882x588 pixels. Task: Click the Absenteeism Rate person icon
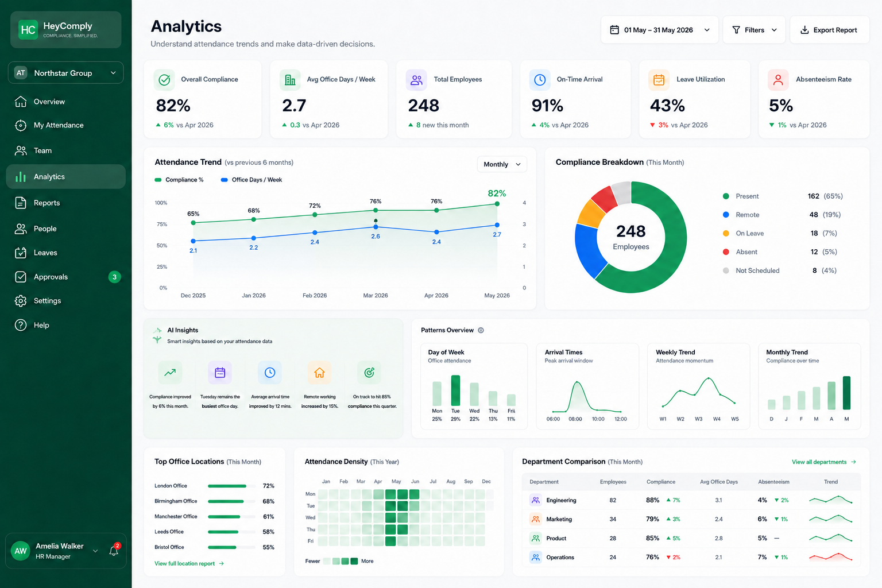tap(778, 80)
